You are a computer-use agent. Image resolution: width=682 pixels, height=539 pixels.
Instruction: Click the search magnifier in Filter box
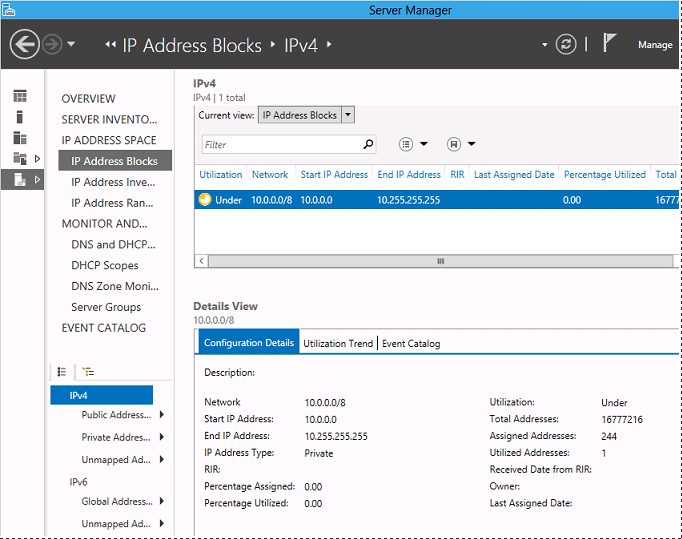click(368, 144)
